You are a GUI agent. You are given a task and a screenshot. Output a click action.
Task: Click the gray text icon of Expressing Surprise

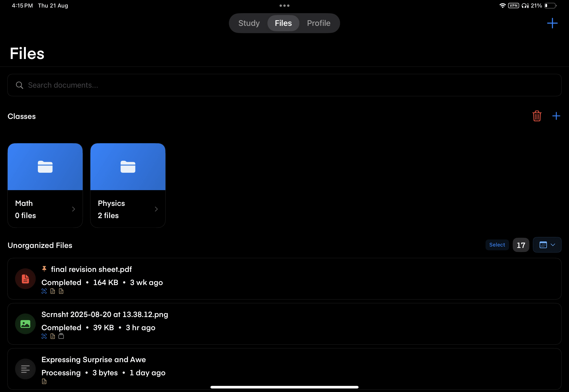[25, 369]
